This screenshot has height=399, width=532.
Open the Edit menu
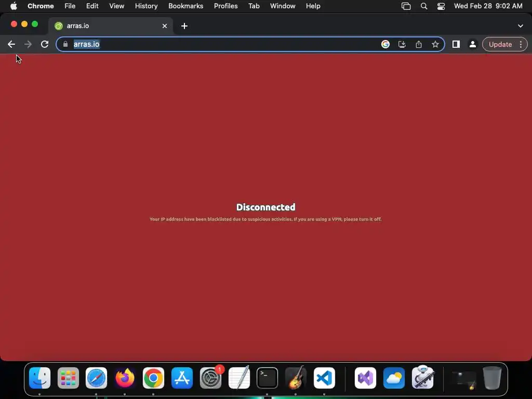click(92, 6)
